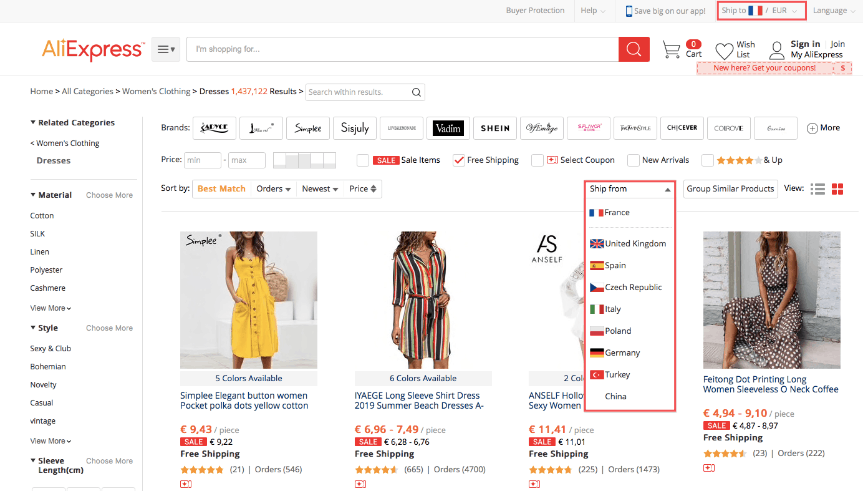Image resolution: width=863 pixels, height=491 pixels.
Task: Open the shopping cart icon
Action: tap(671, 50)
